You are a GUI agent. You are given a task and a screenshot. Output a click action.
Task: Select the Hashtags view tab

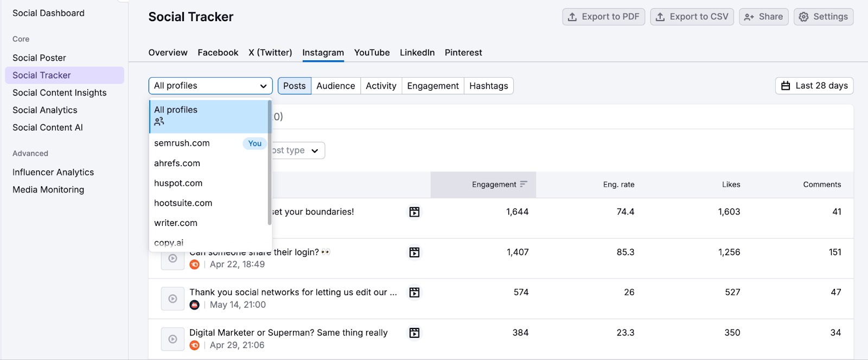click(489, 86)
